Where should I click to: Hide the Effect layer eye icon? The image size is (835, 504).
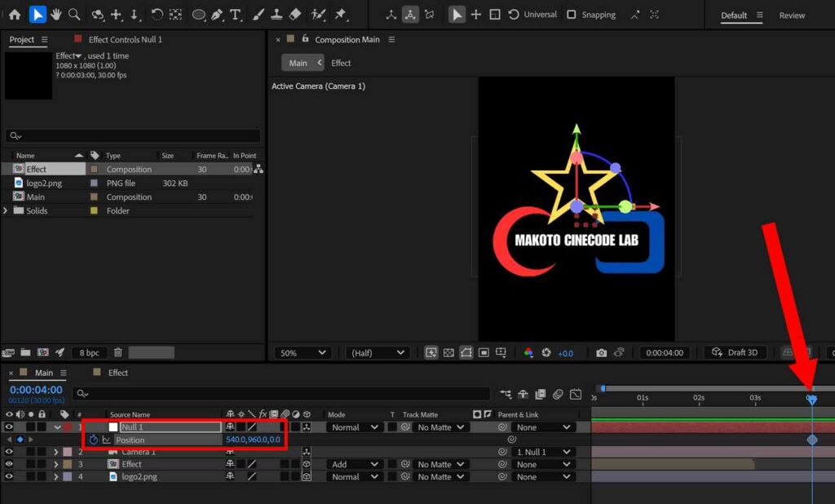point(8,464)
